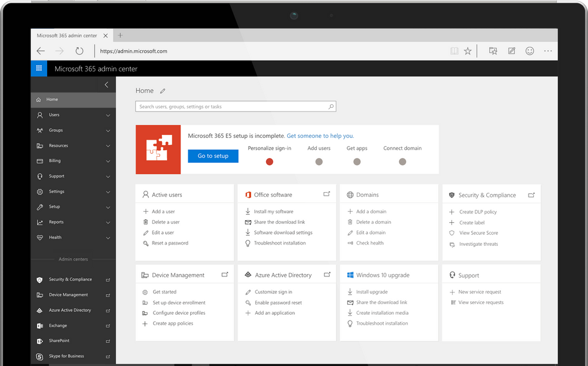
Task: Go back with browser back arrow
Action: click(x=41, y=51)
